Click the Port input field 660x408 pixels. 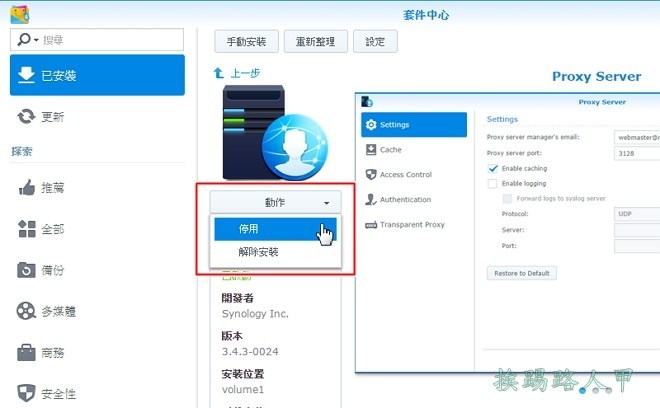(x=637, y=246)
